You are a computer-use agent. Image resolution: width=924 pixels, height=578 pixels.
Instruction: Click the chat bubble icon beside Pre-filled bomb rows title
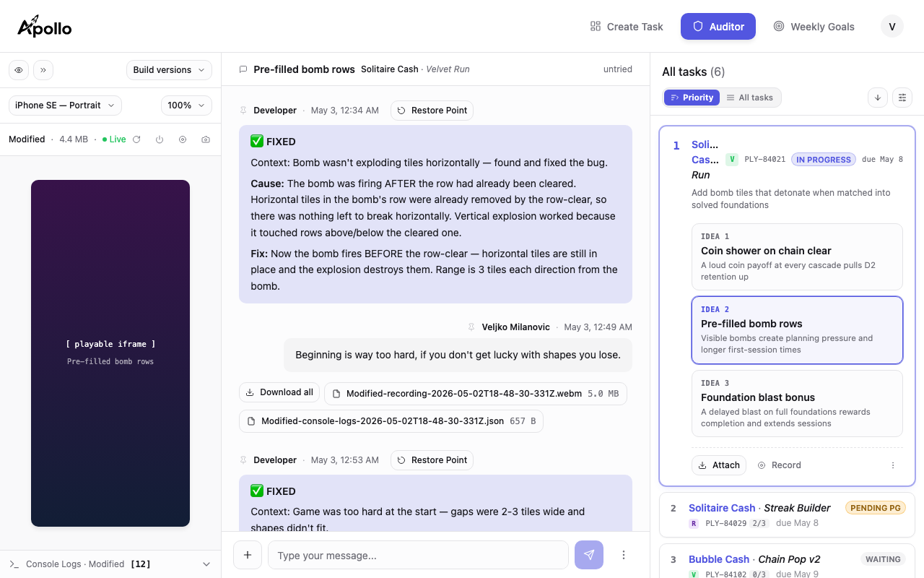243,69
